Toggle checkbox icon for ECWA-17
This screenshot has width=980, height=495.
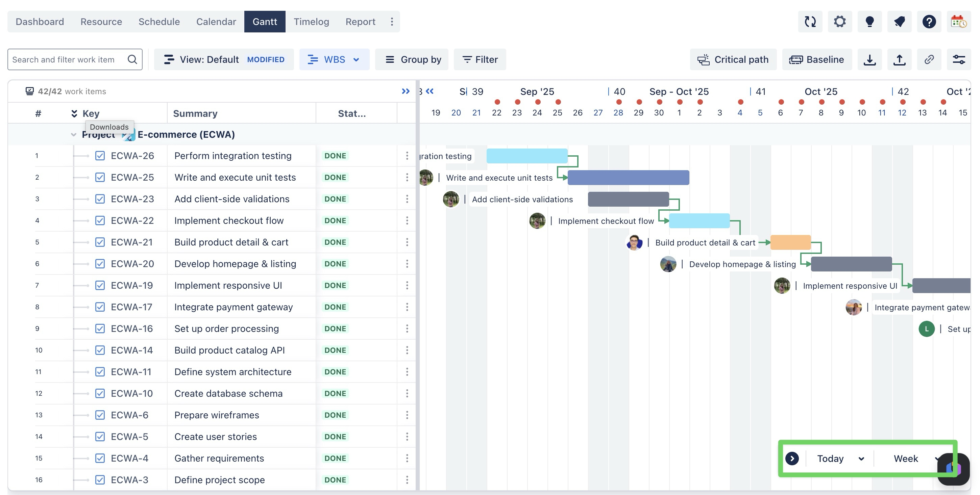[x=100, y=307]
